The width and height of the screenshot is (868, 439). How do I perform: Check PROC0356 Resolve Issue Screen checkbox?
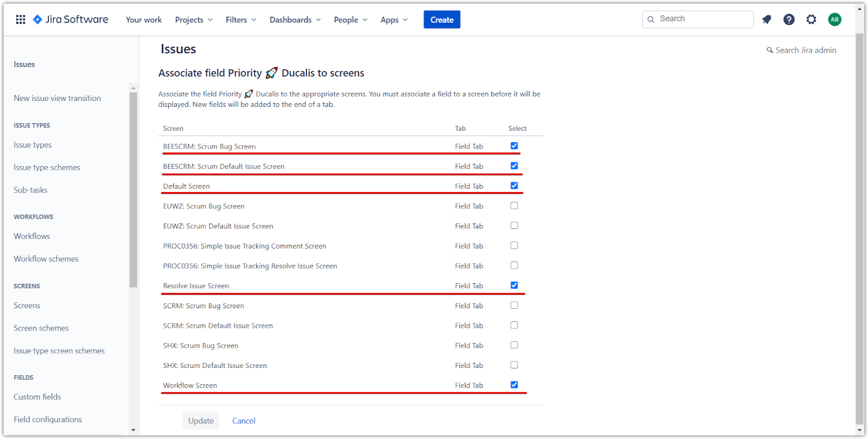point(514,265)
